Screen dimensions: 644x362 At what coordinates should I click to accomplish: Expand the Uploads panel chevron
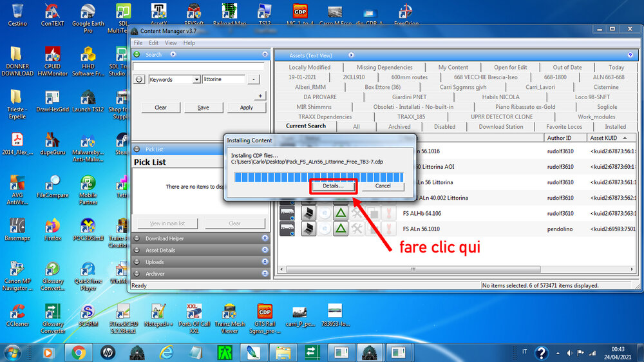265,262
